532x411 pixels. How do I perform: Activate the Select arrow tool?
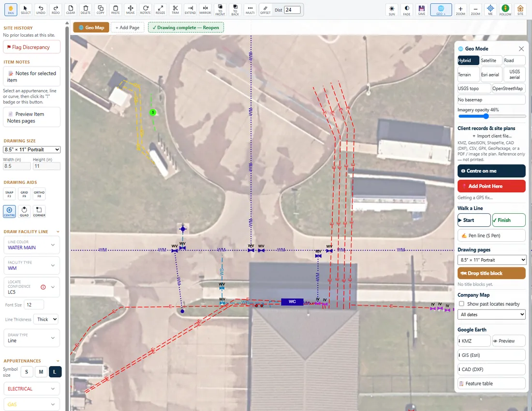click(x=26, y=10)
